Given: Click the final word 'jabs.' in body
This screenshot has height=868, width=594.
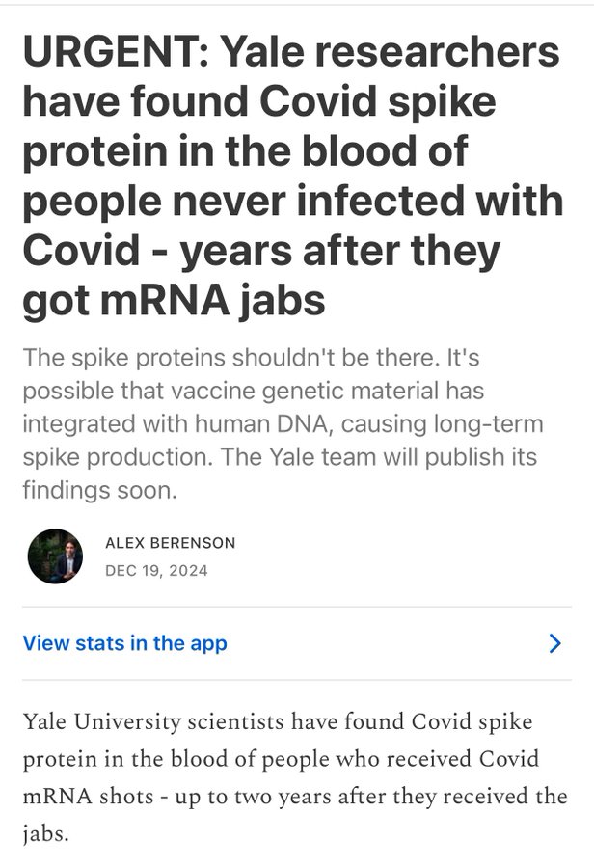Looking at the screenshot, I should 46,833.
